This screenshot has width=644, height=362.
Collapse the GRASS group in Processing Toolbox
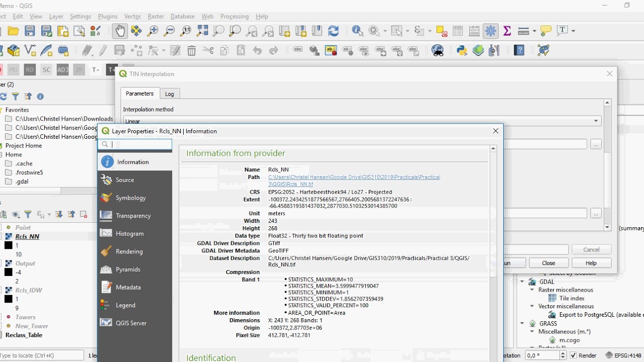click(522, 323)
